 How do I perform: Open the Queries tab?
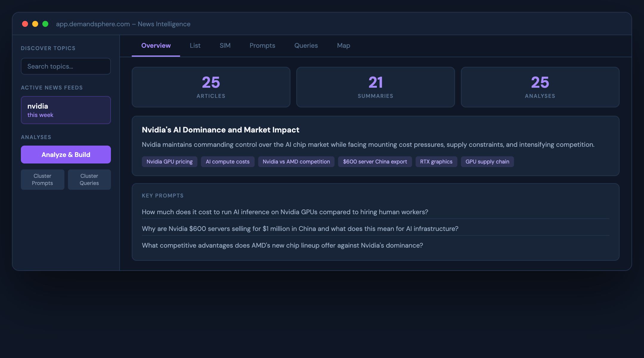[x=306, y=45]
